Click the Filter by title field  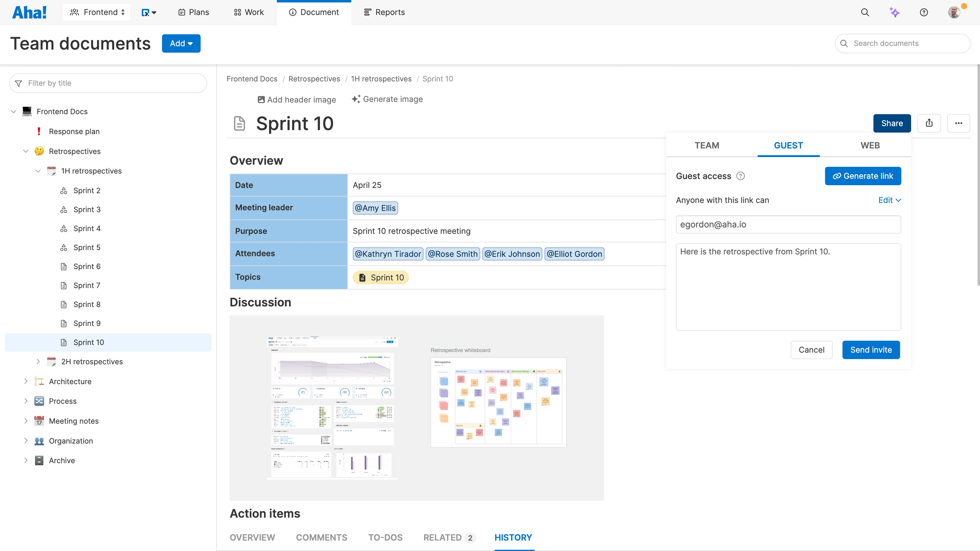(108, 83)
